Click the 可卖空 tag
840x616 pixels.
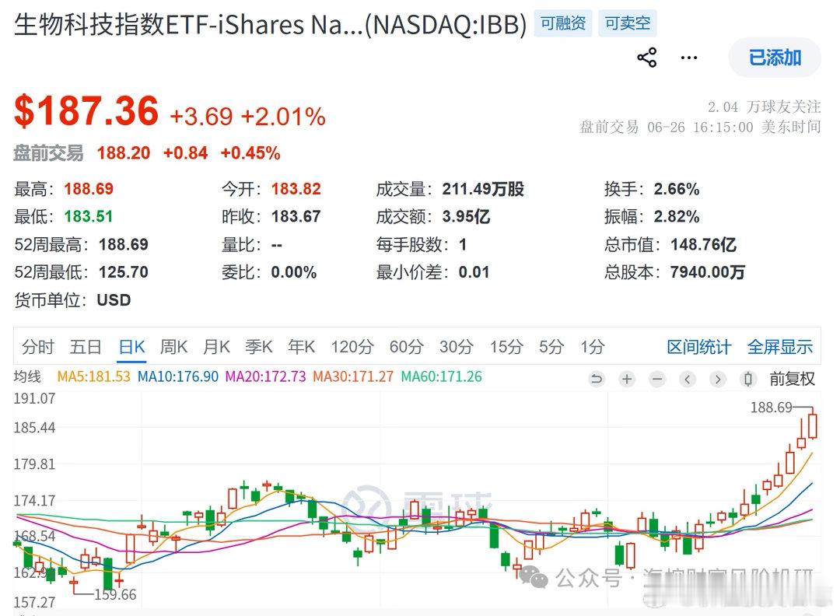(628, 23)
